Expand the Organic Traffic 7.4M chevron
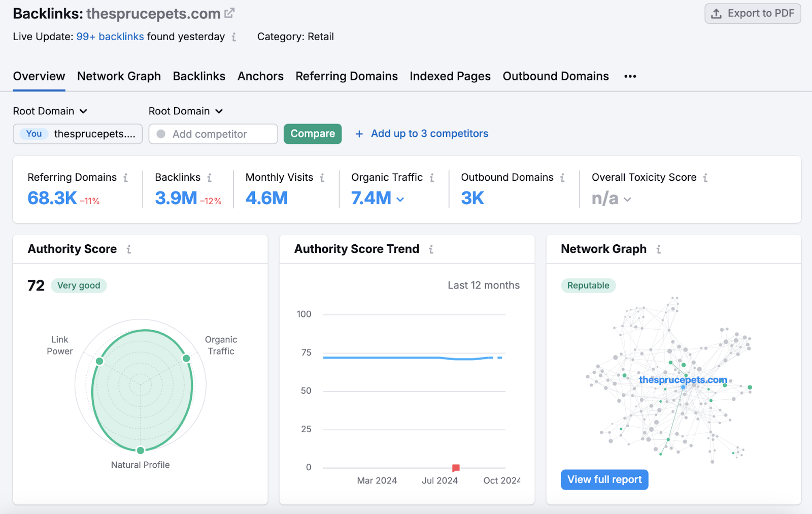Image resolution: width=812 pixels, height=514 pixels. pyautogui.click(x=400, y=200)
